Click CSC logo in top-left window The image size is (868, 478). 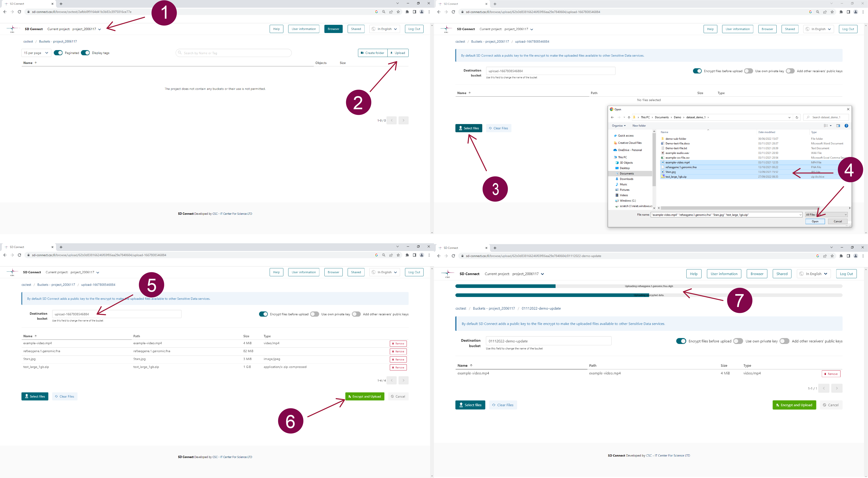pyautogui.click(x=12, y=29)
